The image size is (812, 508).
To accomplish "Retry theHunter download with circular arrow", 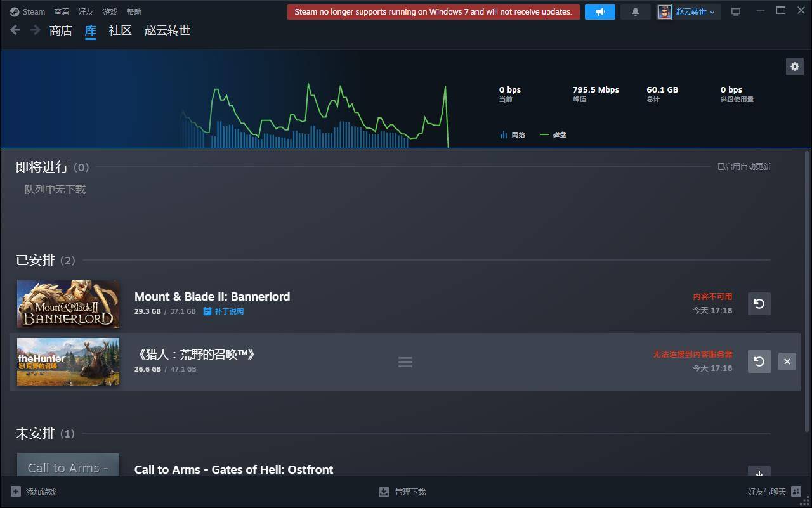I will pos(759,361).
